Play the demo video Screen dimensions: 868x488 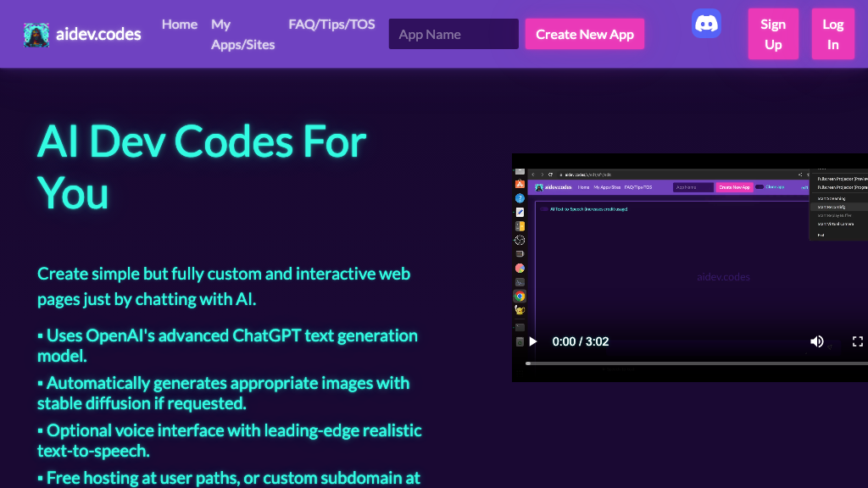(532, 341)
